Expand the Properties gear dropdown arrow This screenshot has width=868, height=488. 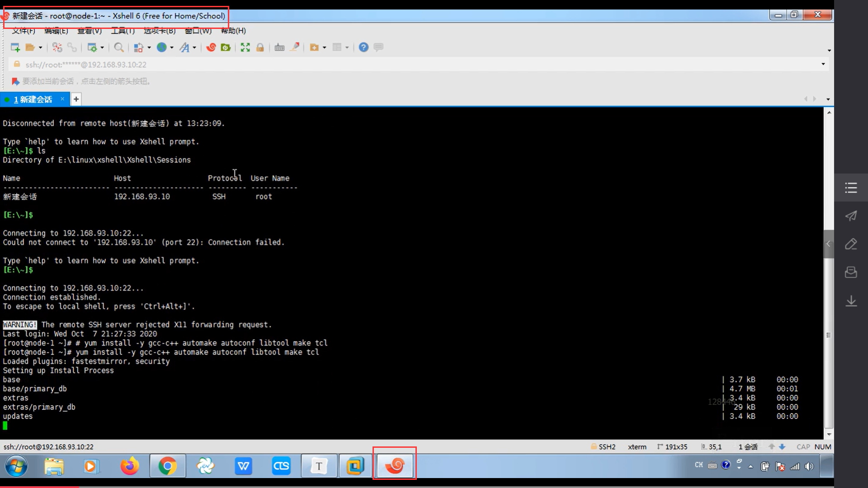[x=102, y=47]
